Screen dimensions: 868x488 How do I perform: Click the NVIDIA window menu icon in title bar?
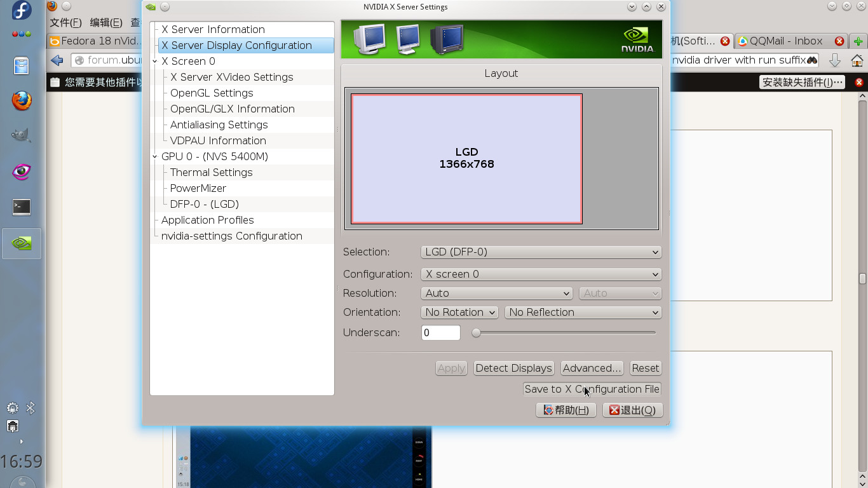(151, 7)
